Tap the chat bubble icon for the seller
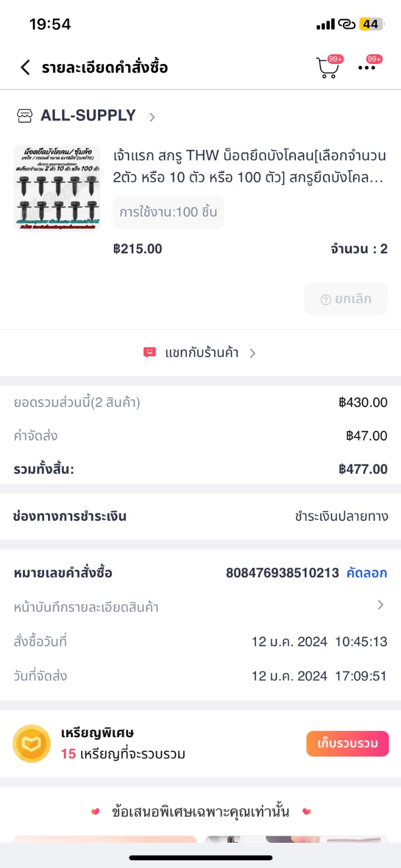 coord(150,352)
